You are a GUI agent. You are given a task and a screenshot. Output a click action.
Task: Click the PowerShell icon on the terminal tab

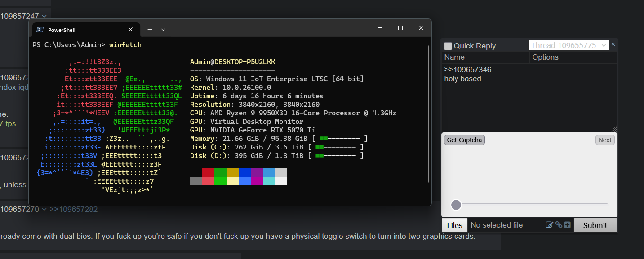click(x=40, y=30)
